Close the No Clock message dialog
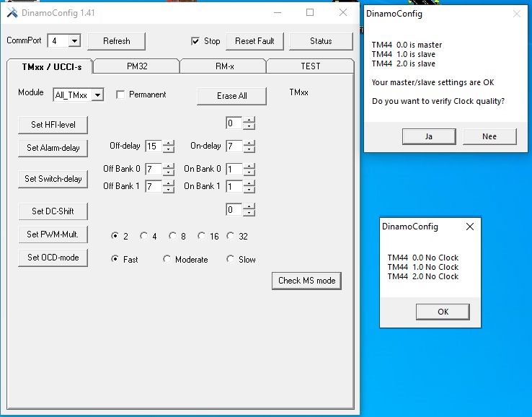Screen dimensions: 532x417 (x=470, y=227)
